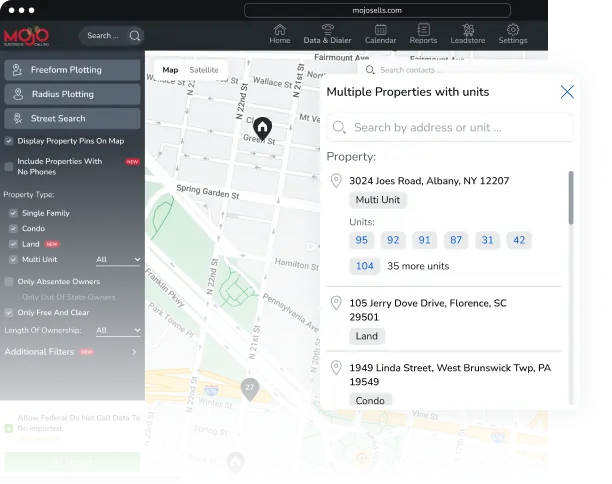Switch to Satellite map view
This screenshot has width=612, height=484.
point(204,70)
